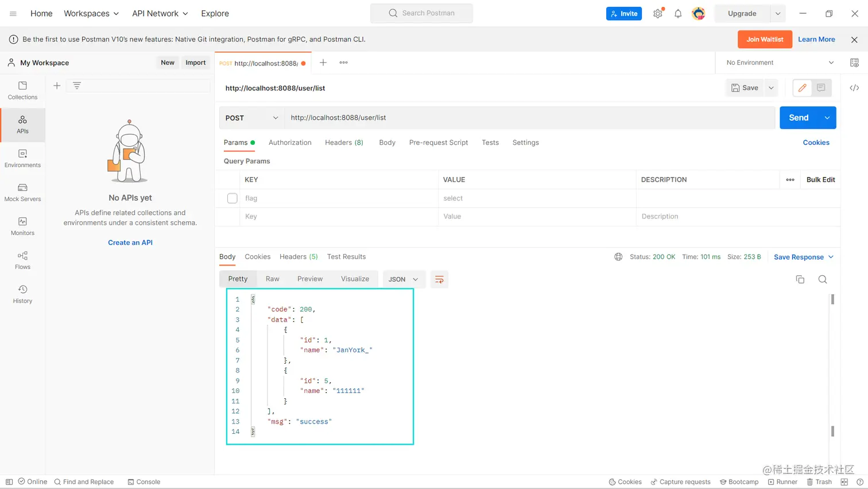Screen dimensions: 868x489
Task: Open the Save Response dropdown
Action: 804,257
